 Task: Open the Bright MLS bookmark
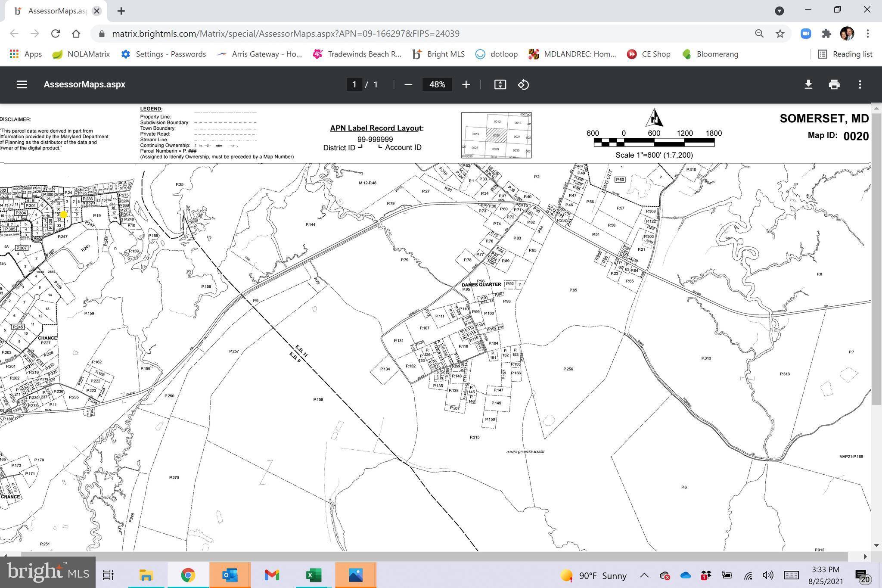(x=438, y=54)
